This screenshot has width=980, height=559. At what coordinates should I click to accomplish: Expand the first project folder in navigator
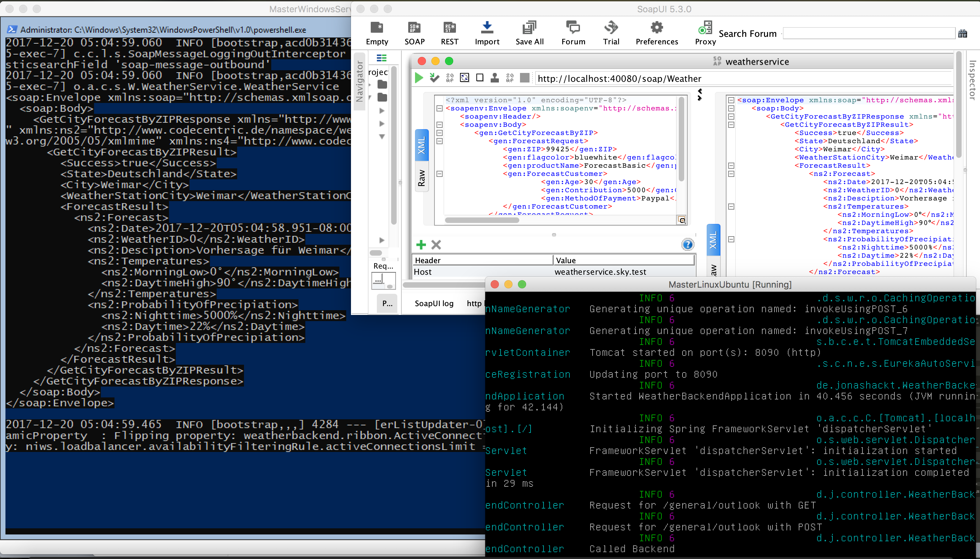370,85
